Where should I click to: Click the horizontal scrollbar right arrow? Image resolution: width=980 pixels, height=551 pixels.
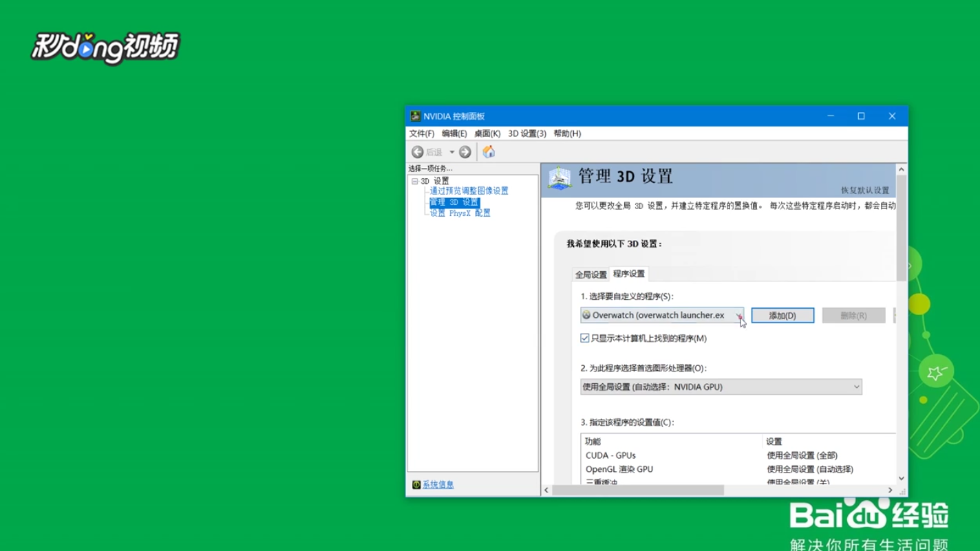tap(891, 490)
